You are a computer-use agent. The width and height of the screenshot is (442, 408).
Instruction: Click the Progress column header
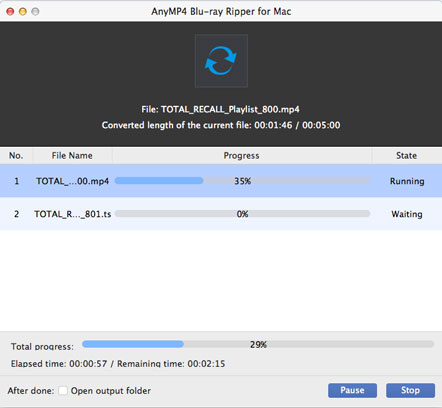(242, 156)
